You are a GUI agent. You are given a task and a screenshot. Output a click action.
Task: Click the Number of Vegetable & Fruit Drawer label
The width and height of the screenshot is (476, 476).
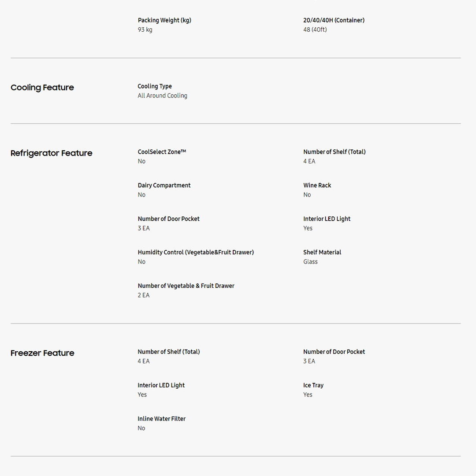click(x=186, y=286)
